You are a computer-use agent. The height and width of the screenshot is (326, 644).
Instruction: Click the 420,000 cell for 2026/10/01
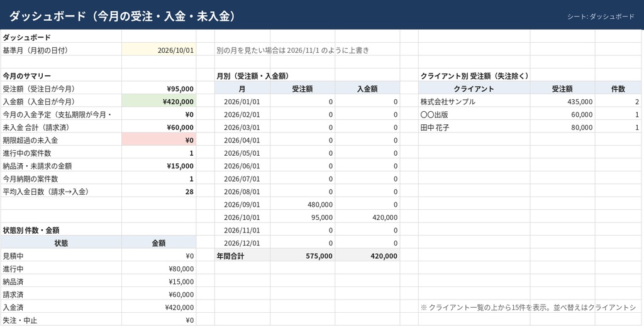click(x=367, y=217)
